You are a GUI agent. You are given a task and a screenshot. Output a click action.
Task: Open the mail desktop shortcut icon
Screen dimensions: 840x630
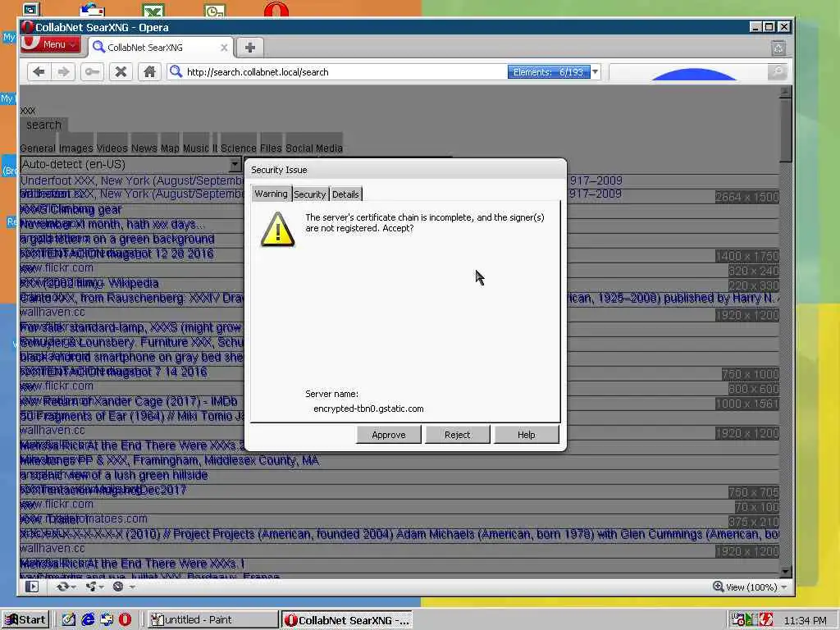pos(92,10)
